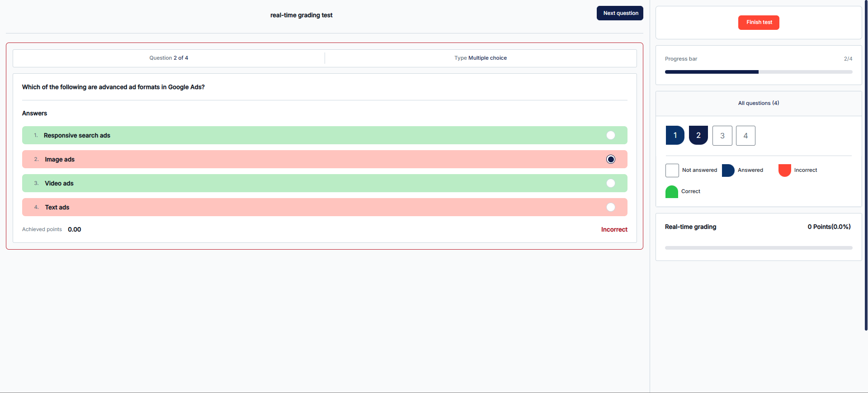Click the Question 2 of 4 header
The height and width of the screenshot is (393, 868).
coord(169,58)
